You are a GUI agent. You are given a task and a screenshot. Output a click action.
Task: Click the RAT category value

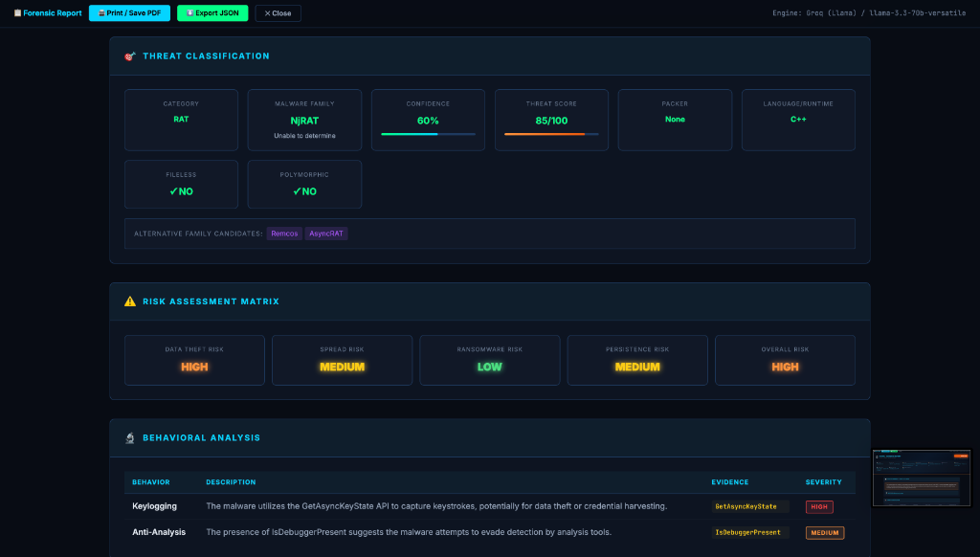click(181, 119)
